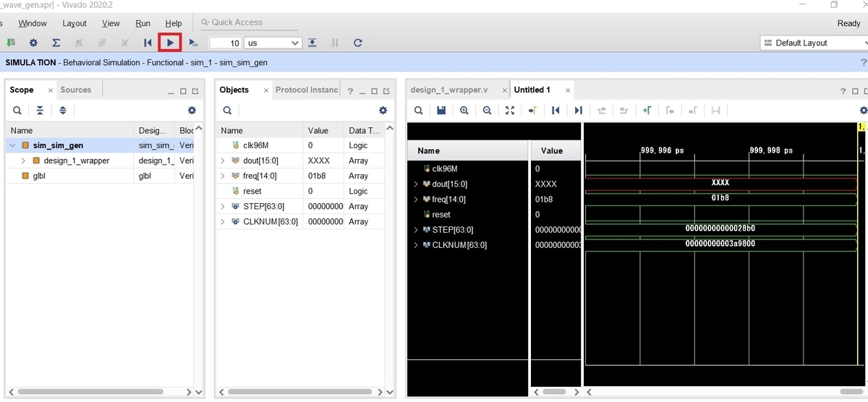Screen dimensions: 868x402
Task: Open the Window menu
Action: [x=33, y=23]
